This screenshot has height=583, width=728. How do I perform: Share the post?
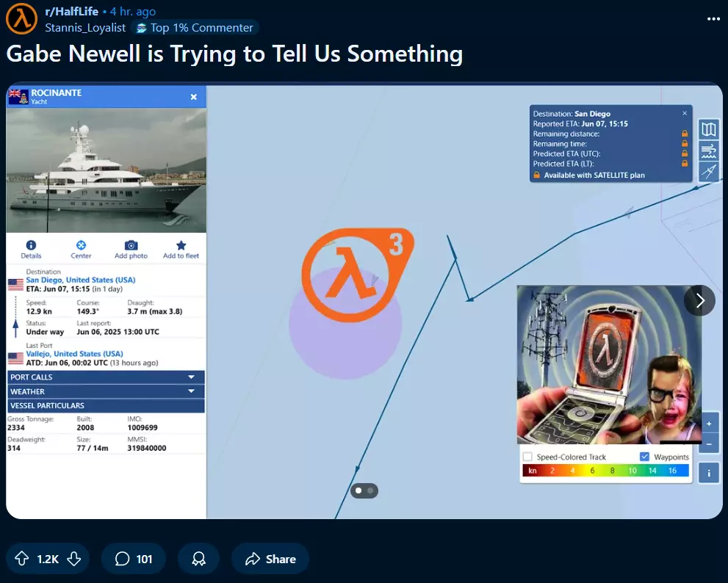[270, 558]
